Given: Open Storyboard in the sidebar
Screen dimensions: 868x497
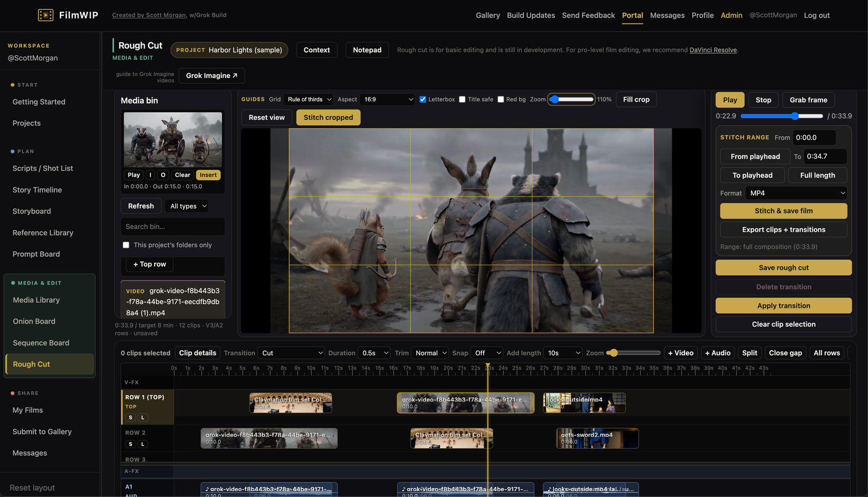Looking at the screenshot, I should pos(31,211).
